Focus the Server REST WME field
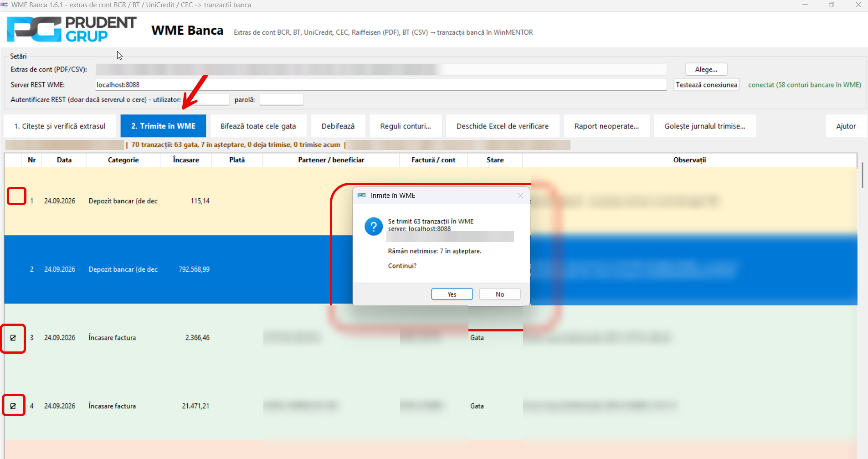868x459 pixels. click(x=381, y=85)
